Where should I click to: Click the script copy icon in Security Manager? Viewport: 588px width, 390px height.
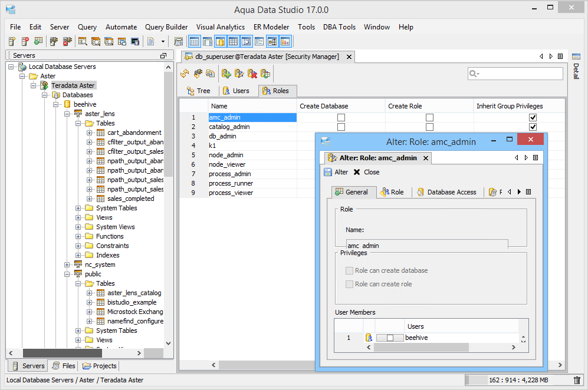211,74
